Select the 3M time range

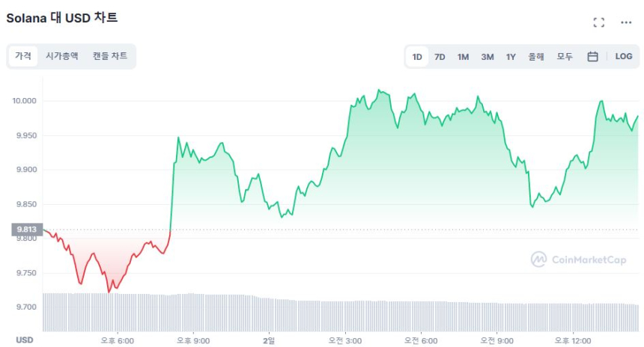tap(487, 57)
